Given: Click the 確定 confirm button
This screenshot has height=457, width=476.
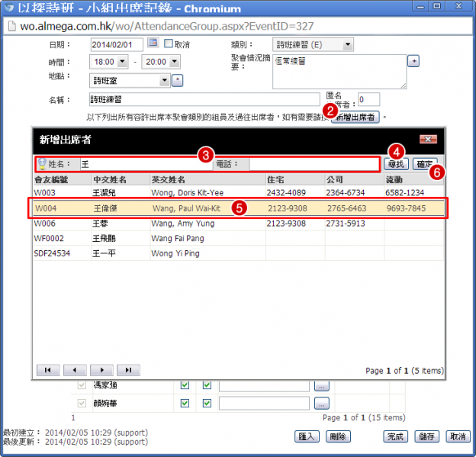Looking at the screenshot, I should click(x=425, y=164).
